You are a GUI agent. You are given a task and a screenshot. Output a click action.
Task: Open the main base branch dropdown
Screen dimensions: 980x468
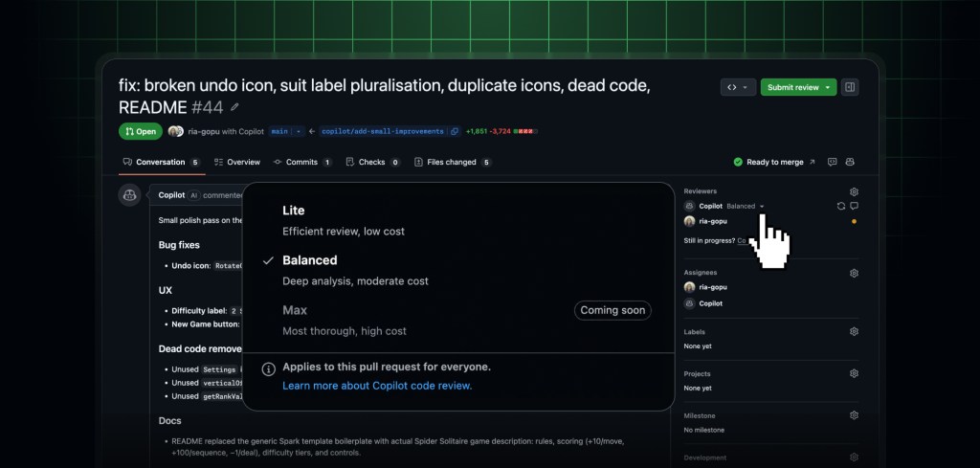(286, 131)
